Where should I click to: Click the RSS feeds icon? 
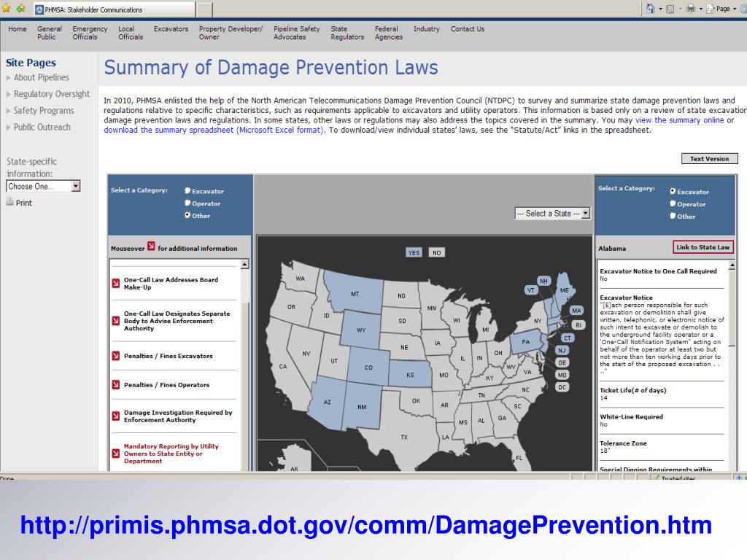pos(670,9)
